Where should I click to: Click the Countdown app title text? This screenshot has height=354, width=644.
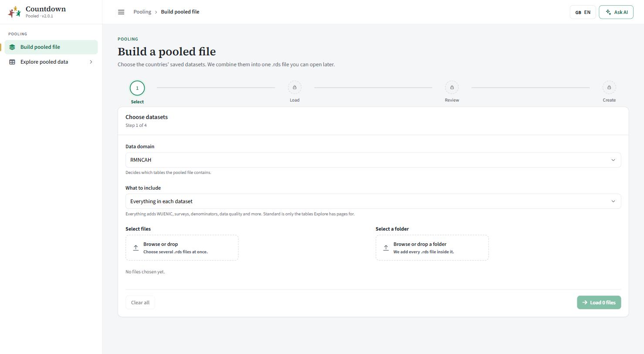[46, 9]
